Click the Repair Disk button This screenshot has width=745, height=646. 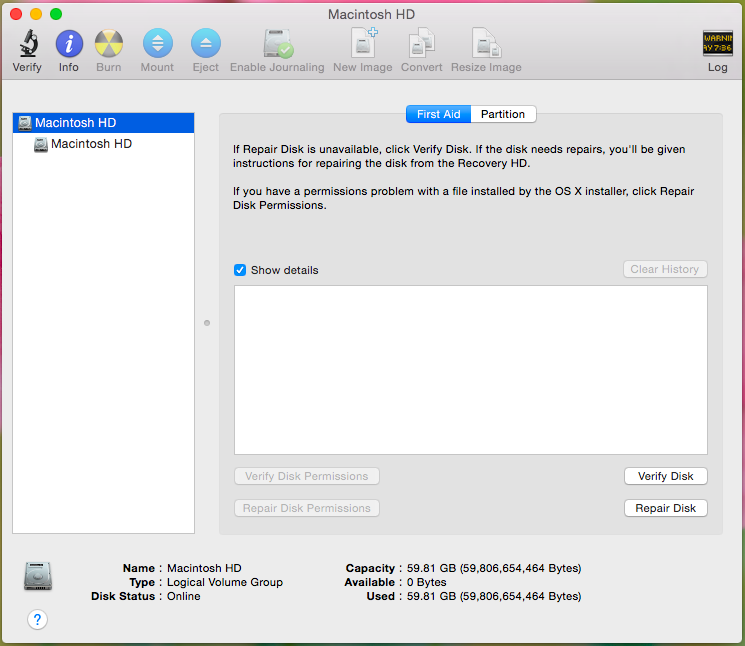pyautogui.click(x=666, y=508)
